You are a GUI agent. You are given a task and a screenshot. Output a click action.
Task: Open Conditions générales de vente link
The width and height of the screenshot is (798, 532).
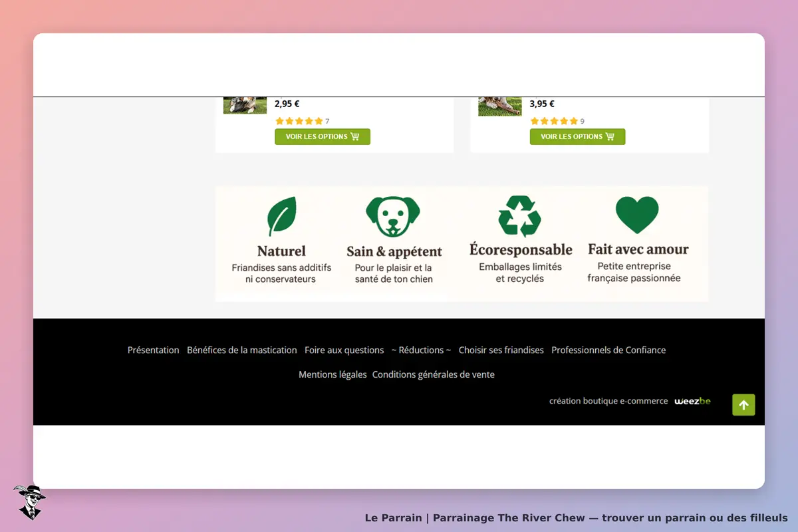434,374
